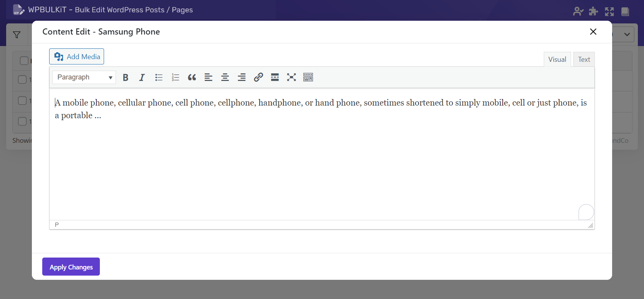Apply italic formatting
The width and height of the screenshot is (644, 299).
[x=142, y=78]
